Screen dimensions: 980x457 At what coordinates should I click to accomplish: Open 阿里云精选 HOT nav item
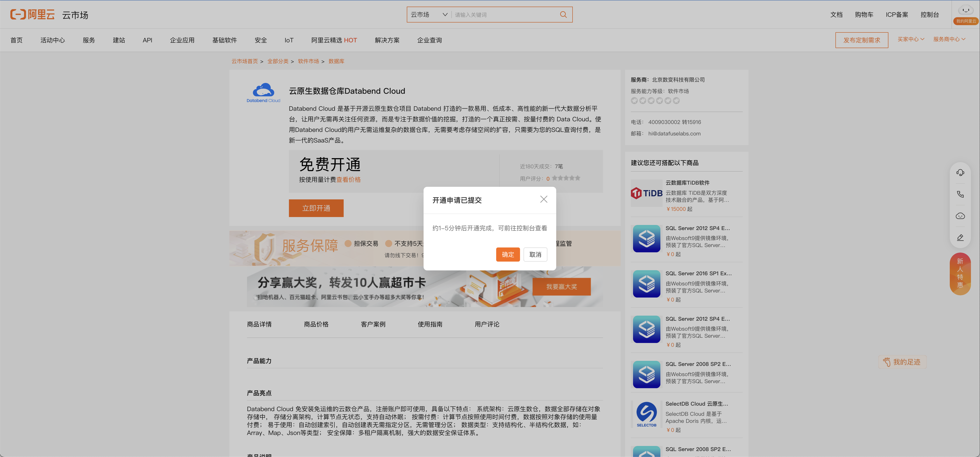(334, 40)
